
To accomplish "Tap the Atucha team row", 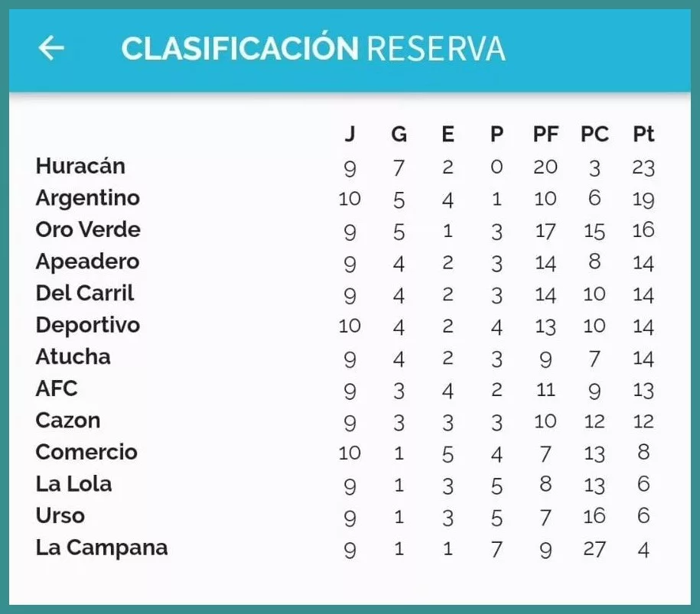I will point(73,357).
